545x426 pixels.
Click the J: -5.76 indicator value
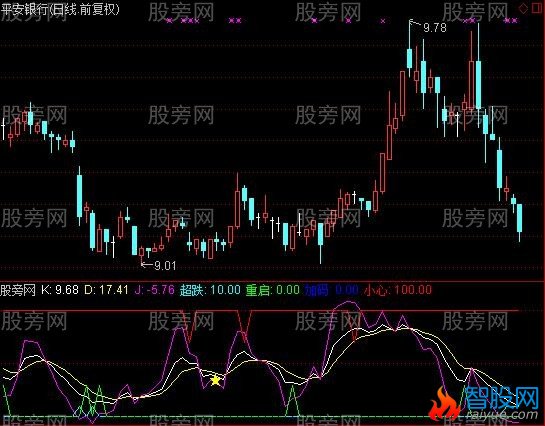(155, 290)
